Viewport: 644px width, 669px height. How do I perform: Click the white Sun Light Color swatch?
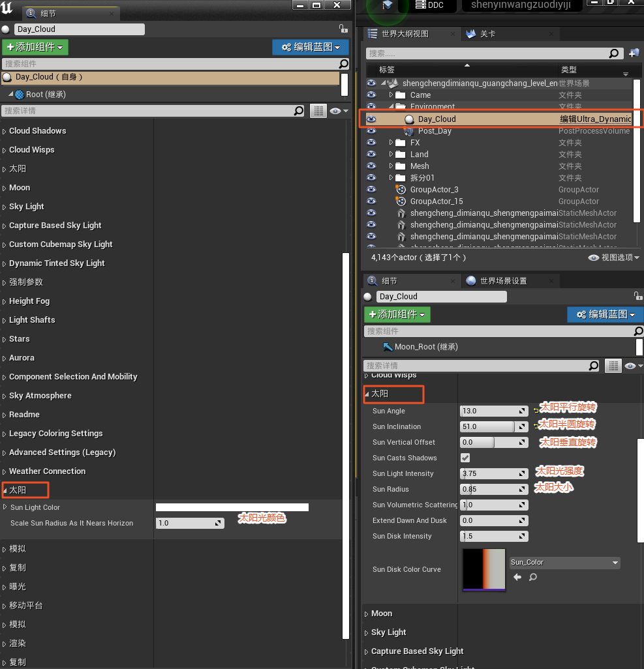click(x=232, y=507)
